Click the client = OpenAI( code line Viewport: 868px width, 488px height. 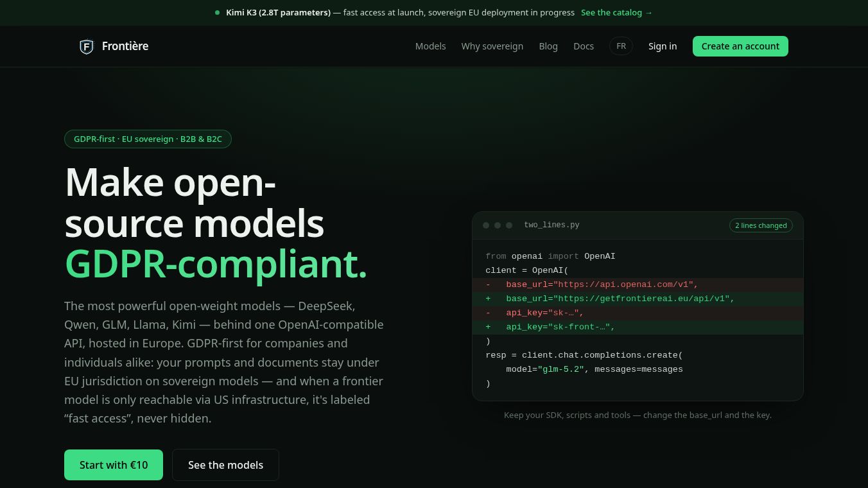(527, 270)
